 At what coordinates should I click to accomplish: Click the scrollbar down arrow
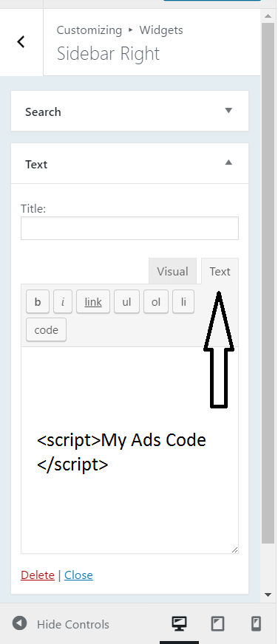[x=268, y=595]
